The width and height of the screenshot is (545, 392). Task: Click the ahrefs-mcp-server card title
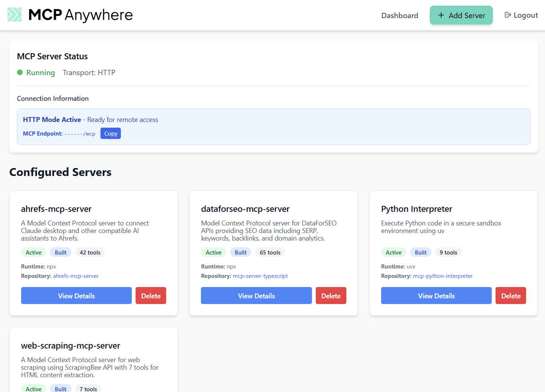tap(56, 209)
